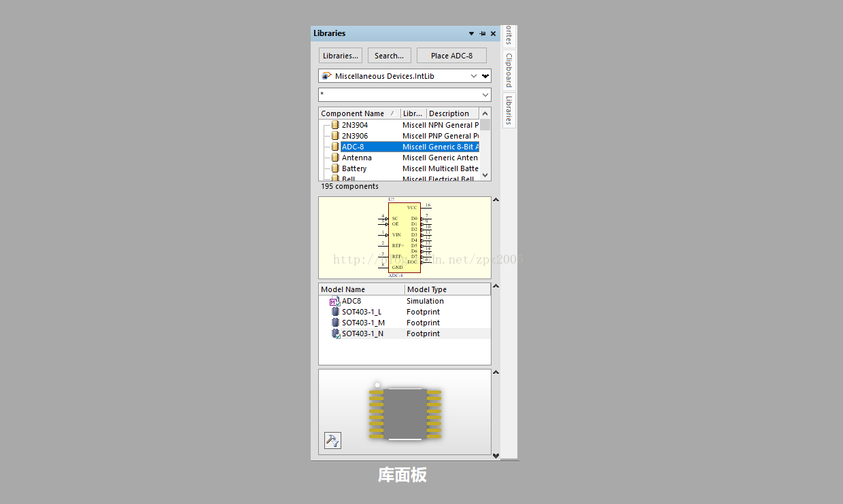Click the 'Simulation' model type cell
843x504 pixels.
(x=425, y=301)
